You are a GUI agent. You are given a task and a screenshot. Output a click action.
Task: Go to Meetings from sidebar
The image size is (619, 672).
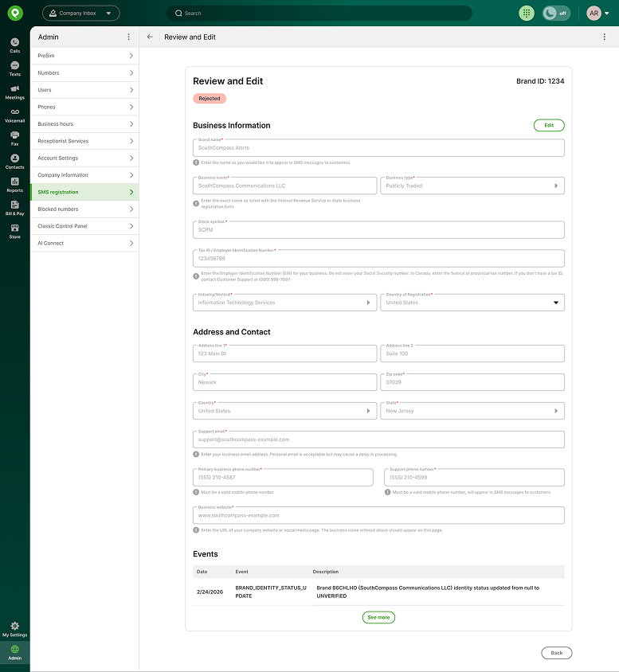[x=14, y=92]
